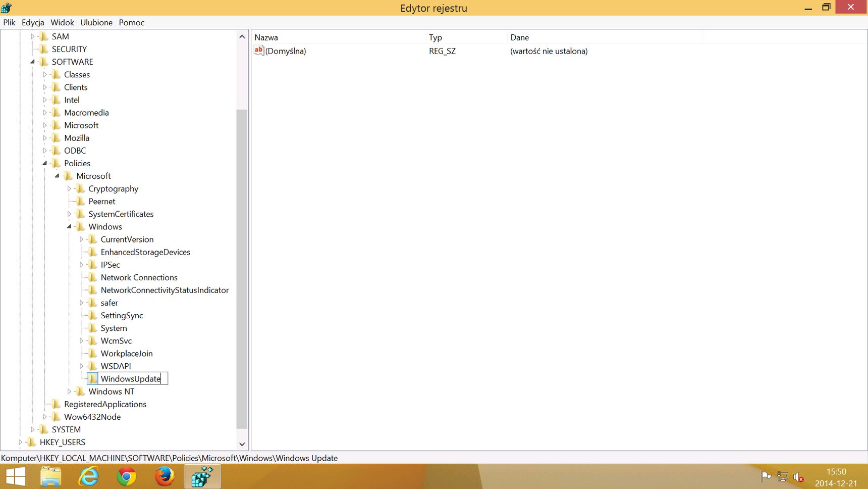The image size is (868, 489).
Task: Expand the Classes key
Action: pyautogui.click(x=44, y=74)
